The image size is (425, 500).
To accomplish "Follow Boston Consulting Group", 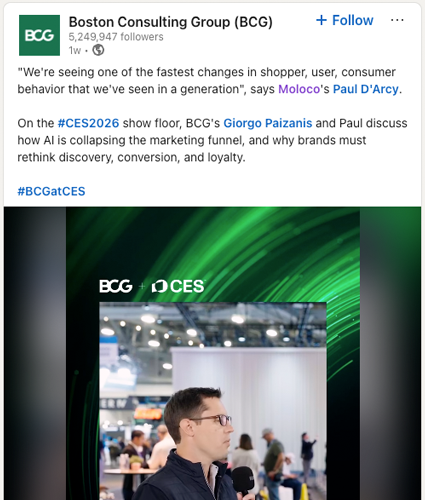I will point(345,20).
